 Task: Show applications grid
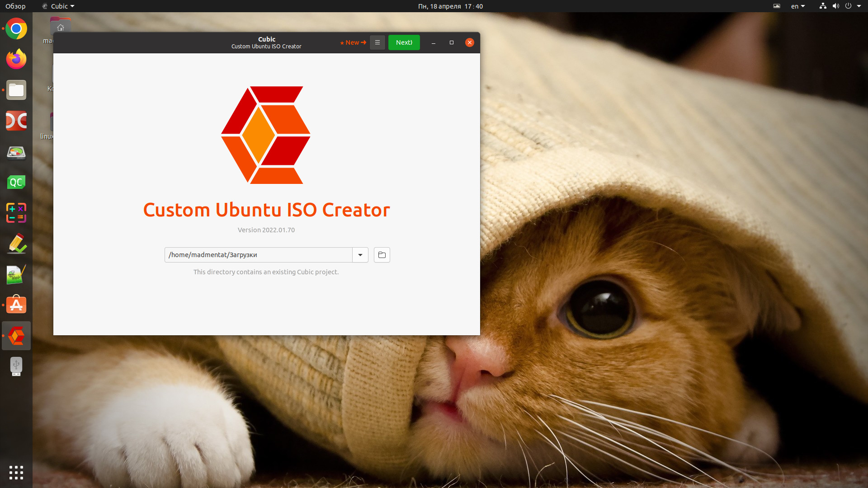tap(16, 472)
